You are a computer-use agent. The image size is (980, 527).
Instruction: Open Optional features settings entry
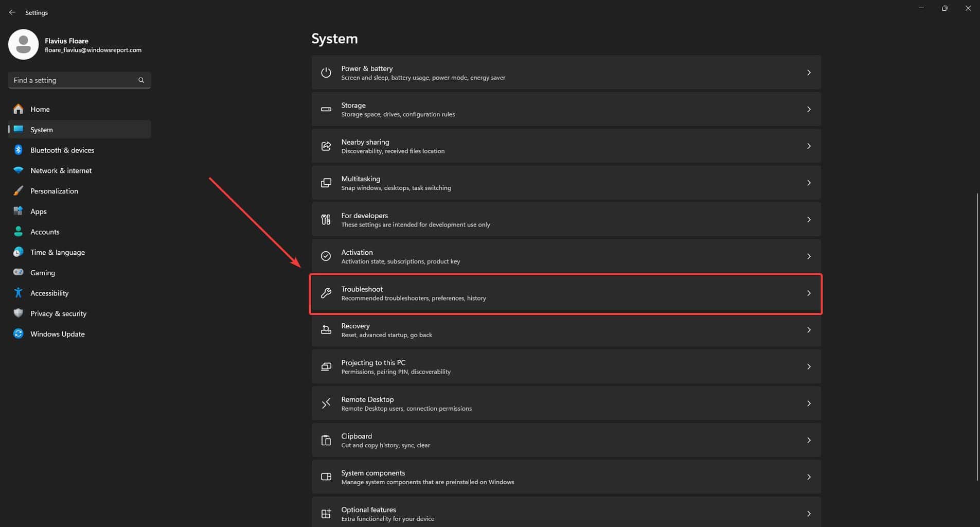click(566, 512)
